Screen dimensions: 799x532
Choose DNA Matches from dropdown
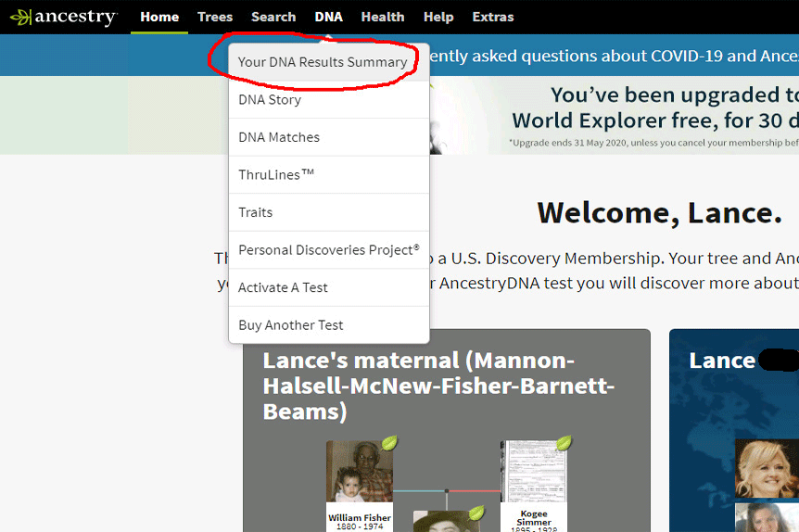(329, 137)
